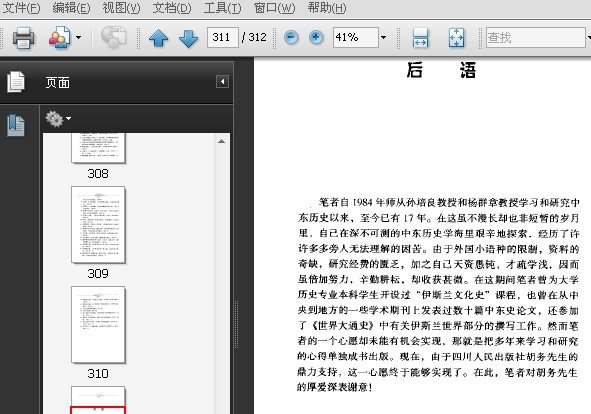Expand the zoom percentage dropdown arrow
This screenshot has width=591, height=414.
[383, 37]
